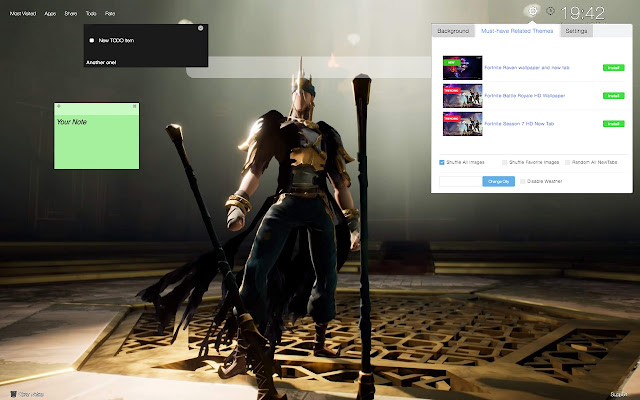Open Fortnite Battle Royale HD Wallpaper link
640x400 pixels.
pos(525,96)
